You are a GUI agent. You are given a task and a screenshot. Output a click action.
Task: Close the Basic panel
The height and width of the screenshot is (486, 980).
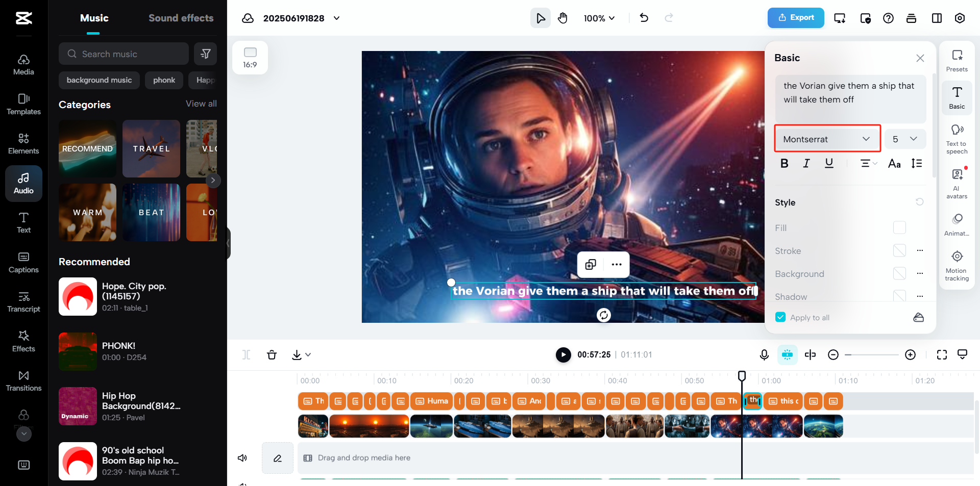(x=920, y=58)
